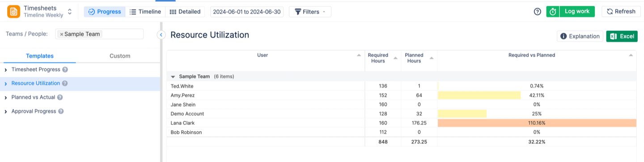Click help icon next to Timesheet Progress
The image size is (644, 162).
(x=65, y=70)
